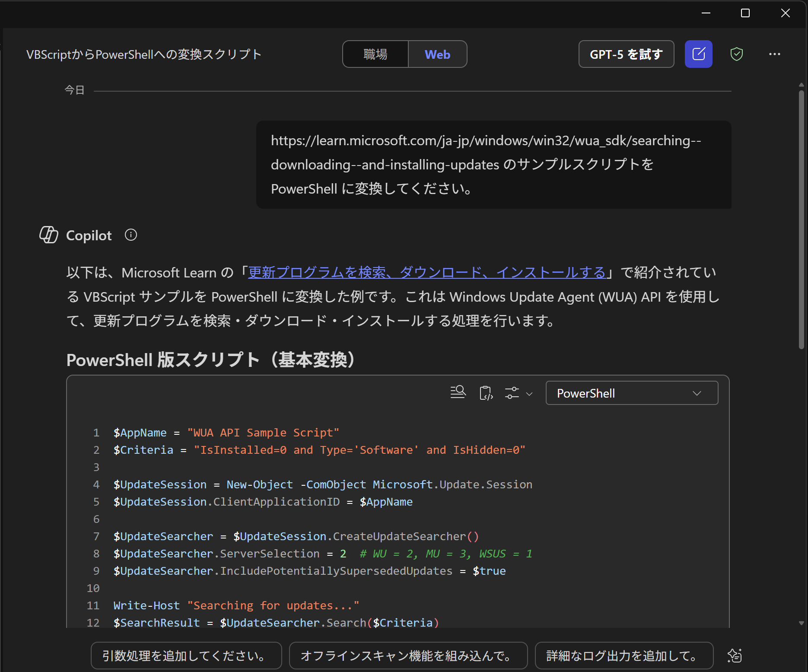Click code line 9 IncludePotentiallySupersededUpdates

click(x=309, y=571)
